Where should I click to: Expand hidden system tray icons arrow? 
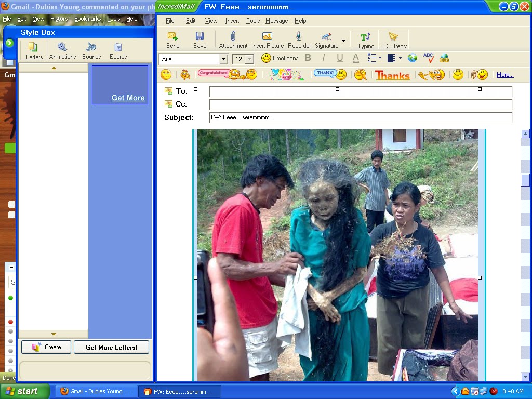[455, 391]
